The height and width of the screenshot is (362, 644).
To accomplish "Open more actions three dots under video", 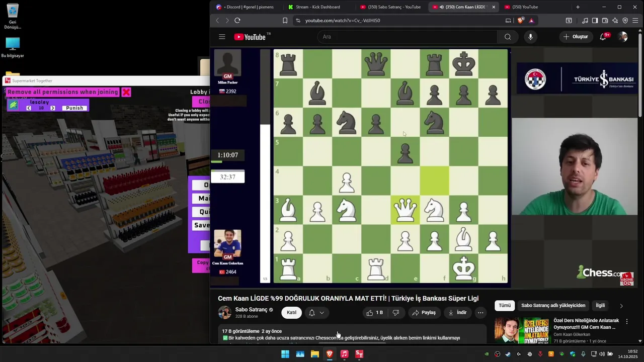I will pos(480,313).
